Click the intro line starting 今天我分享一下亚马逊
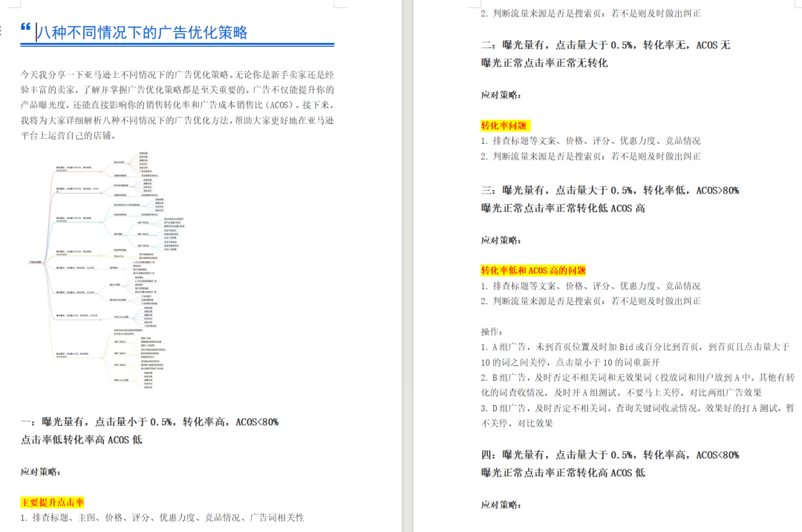 (x=177, y=75)
